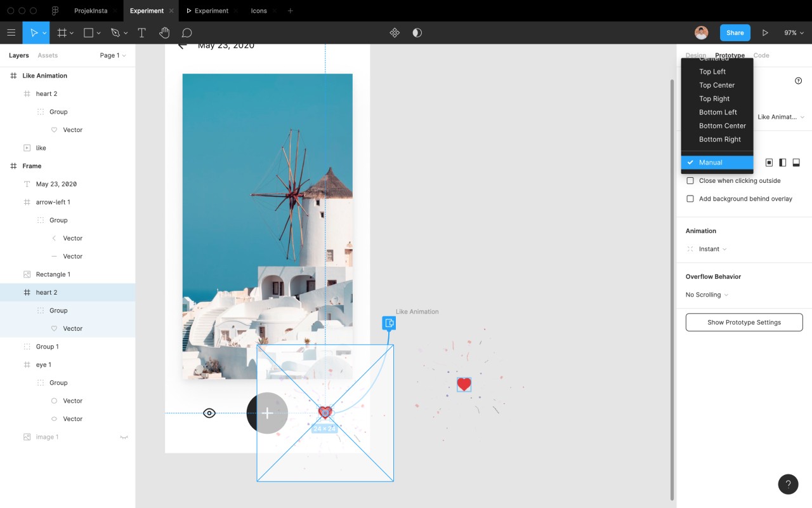Click the canvas vertical scrollbar

coord(672,290)
